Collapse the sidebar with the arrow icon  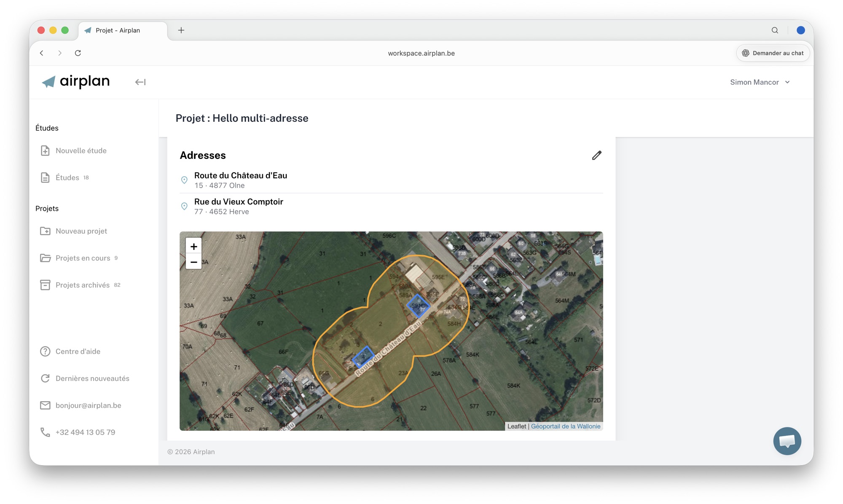[x=140, y=82]
